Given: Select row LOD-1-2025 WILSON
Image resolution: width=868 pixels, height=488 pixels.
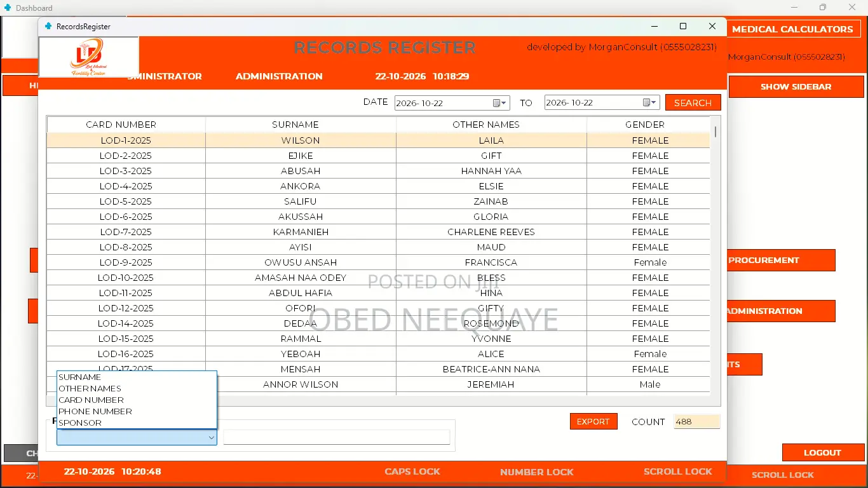Looking at the screenshot, I should coord(378,140).
